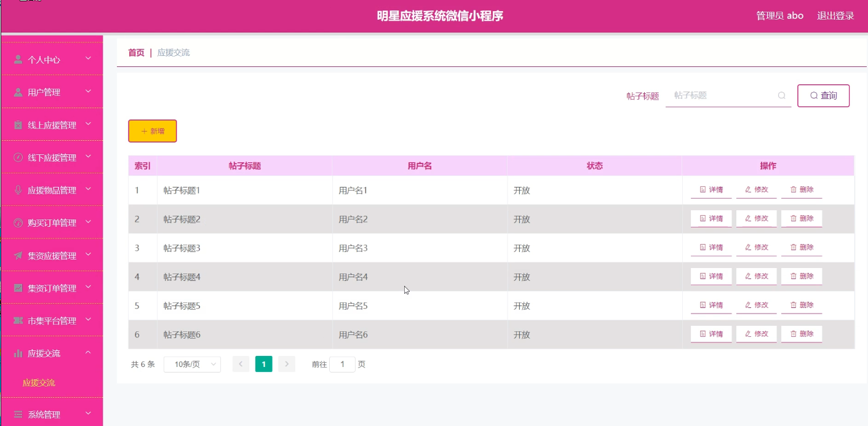This screenshot has width=868, height=426.
Task: Click the 集资订单管理 chart icon
Action: [x=18, y=288]
